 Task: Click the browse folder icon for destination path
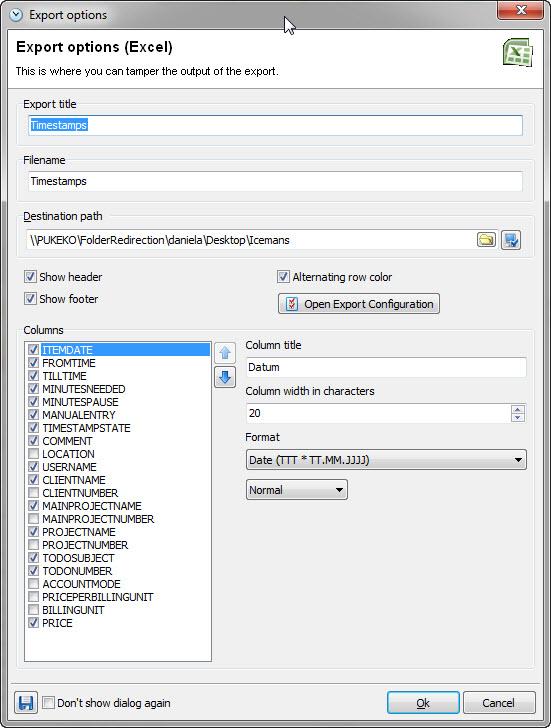click(486, 240)
